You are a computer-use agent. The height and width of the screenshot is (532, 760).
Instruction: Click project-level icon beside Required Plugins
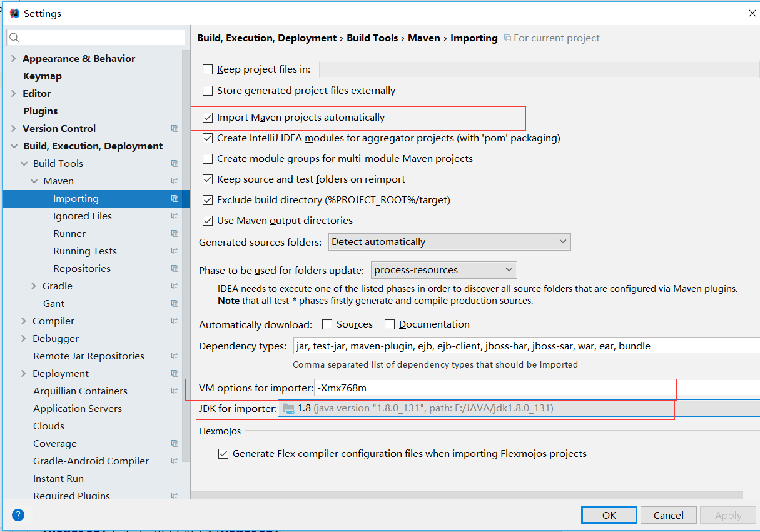[x=175, y=496]
